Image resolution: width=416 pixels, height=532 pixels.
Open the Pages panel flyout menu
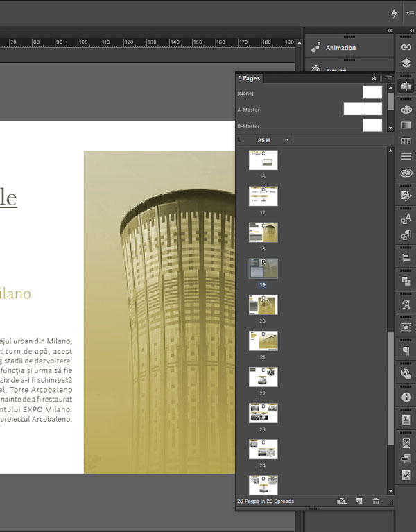coord(388,79)
